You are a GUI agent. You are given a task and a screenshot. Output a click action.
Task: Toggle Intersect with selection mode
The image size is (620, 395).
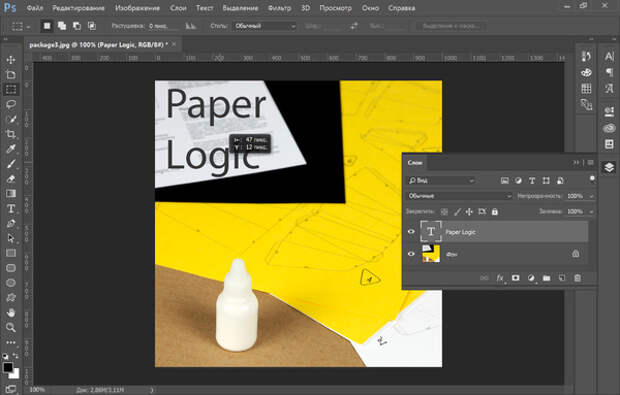click(92, 26)
